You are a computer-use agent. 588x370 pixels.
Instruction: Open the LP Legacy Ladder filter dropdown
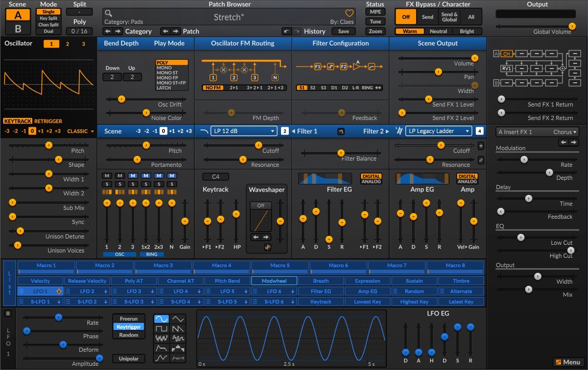point(438,131)
